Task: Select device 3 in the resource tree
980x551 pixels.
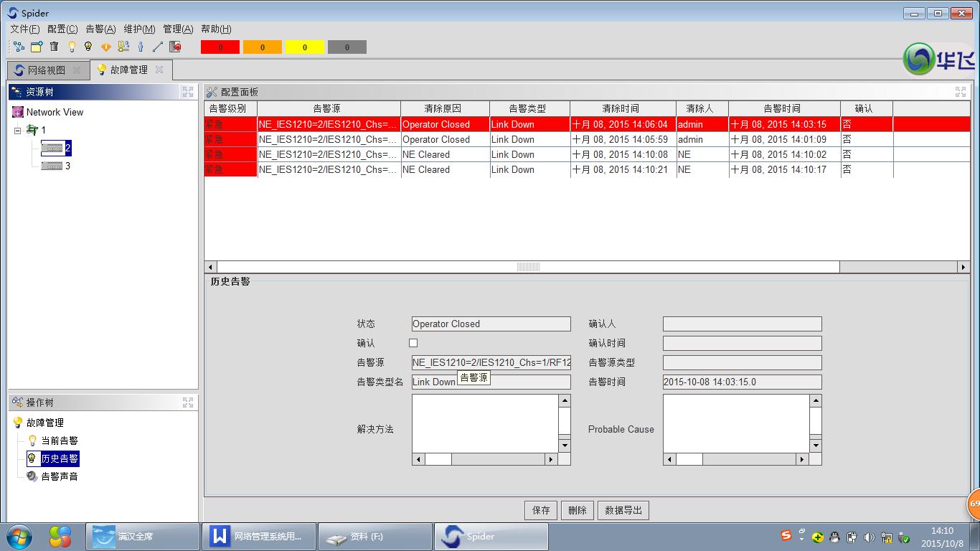Action: [x=67, y=166]
